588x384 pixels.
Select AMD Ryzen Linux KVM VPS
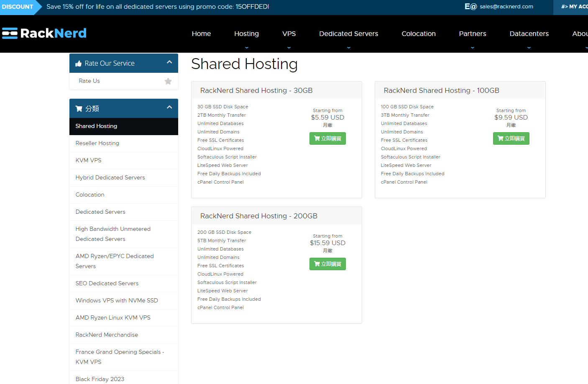click(x=124, y=318)
